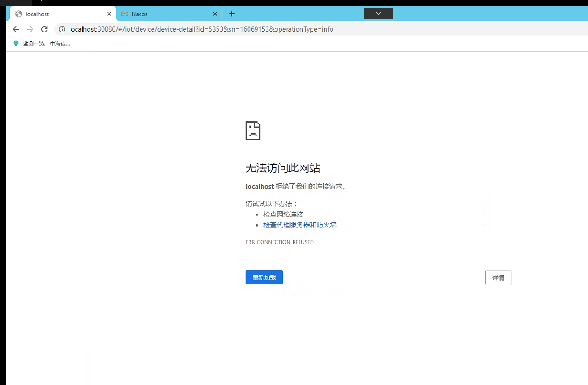Click the forward navigation arrow
This screenshot has height=385, width=588.
click(x=30, y=29)
